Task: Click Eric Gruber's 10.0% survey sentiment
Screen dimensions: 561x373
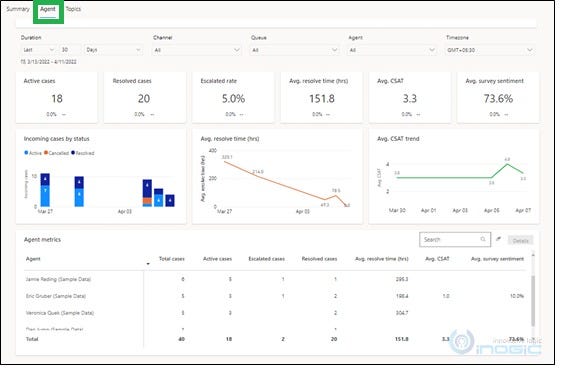Action: (x=517, y=296)
